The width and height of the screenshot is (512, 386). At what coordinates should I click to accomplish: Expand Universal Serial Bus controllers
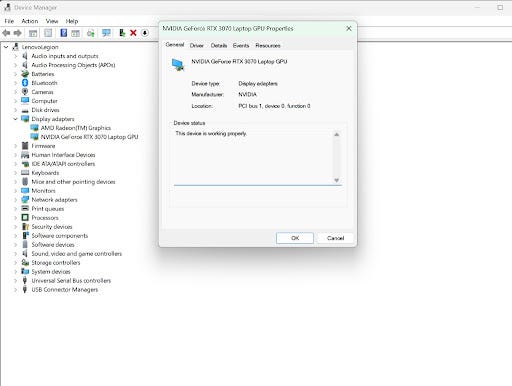click(15, 281)
